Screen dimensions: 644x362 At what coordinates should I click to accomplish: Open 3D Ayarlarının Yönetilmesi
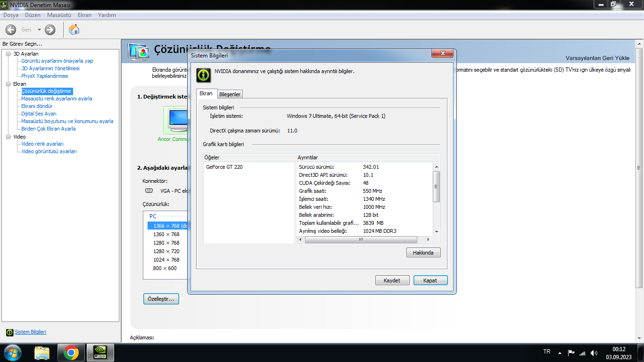[x=50, y=68]
